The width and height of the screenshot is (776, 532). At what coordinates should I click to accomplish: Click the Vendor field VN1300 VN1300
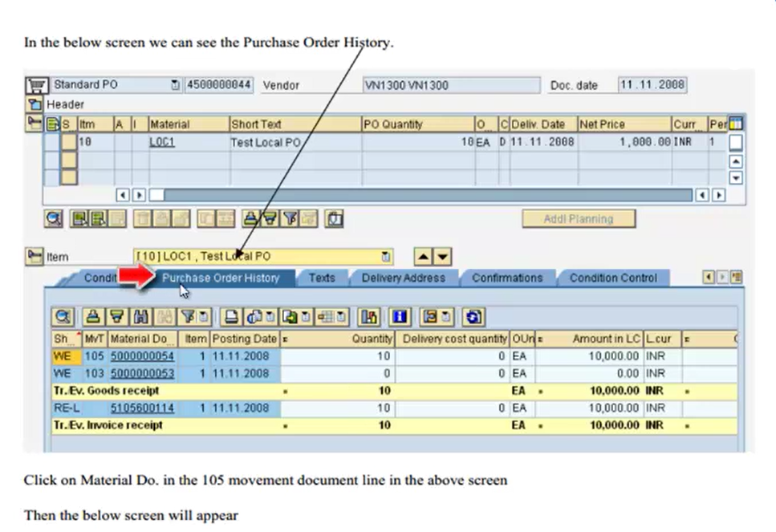point(451,85)
